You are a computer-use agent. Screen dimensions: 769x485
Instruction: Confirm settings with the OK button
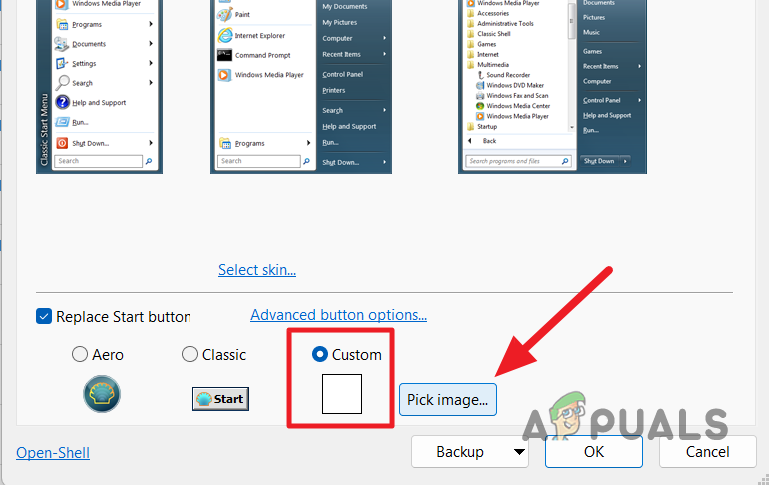click(594, 452)
